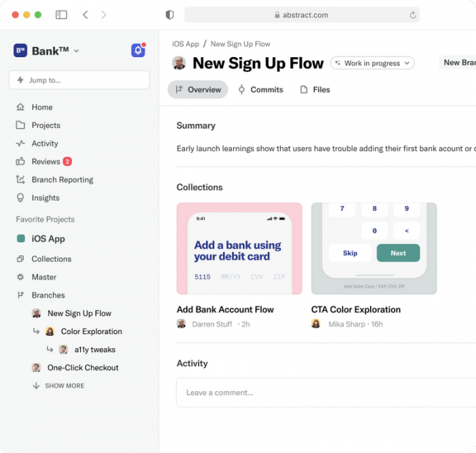
Task: Click the avatar next to One-Click Checkout
Action: click(x=36, y=368)
